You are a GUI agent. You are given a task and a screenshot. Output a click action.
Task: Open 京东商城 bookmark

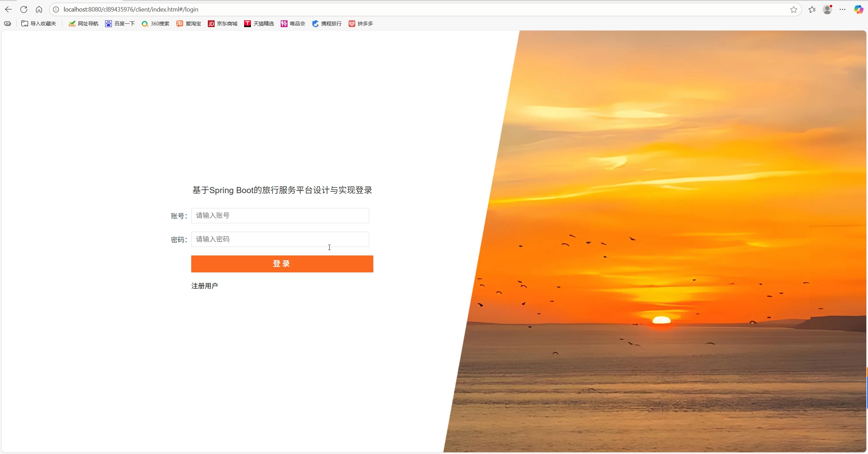(x=223, y=23)
